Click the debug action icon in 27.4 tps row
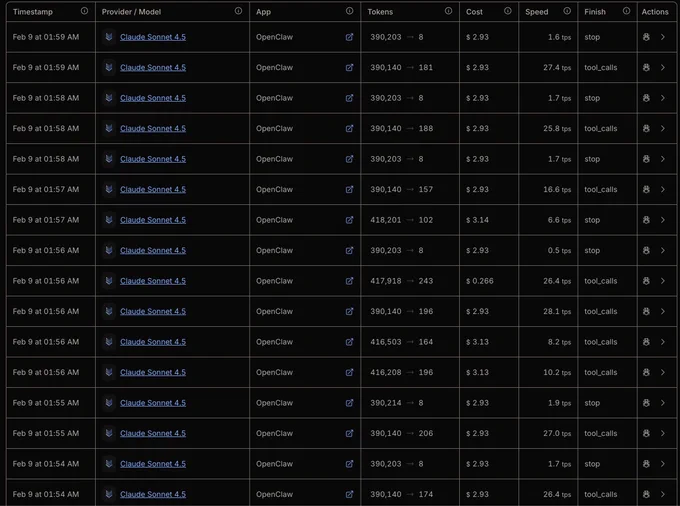 click(x=646, y=68)
